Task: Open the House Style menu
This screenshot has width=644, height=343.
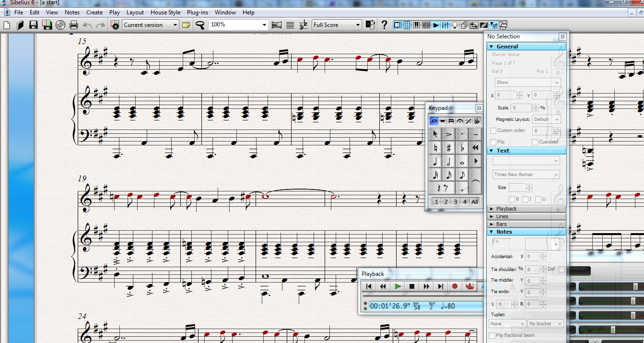Action: [x=165, y=12]
